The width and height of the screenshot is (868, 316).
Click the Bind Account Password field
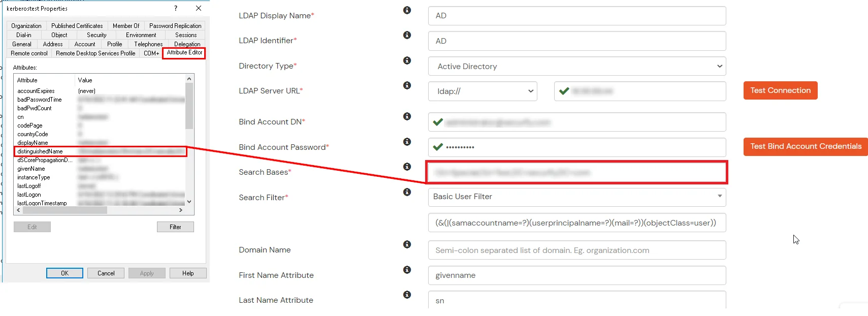(577, 147)
